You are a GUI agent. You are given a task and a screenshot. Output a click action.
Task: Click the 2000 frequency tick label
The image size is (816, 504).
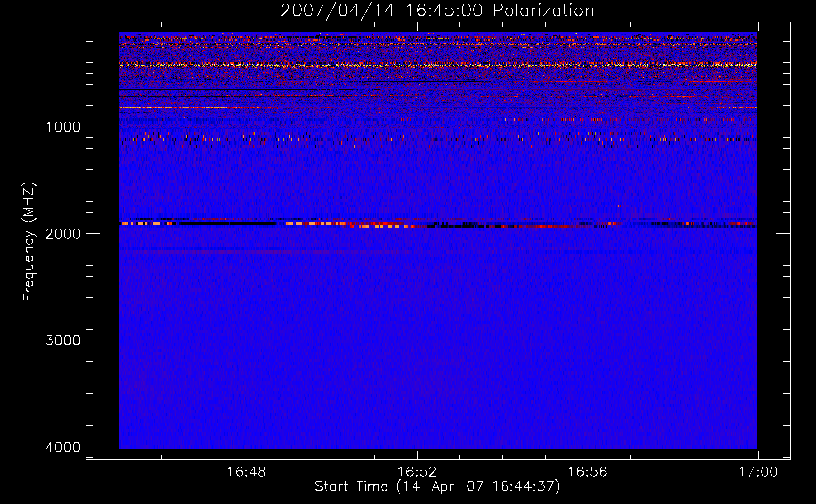point(63,233)
